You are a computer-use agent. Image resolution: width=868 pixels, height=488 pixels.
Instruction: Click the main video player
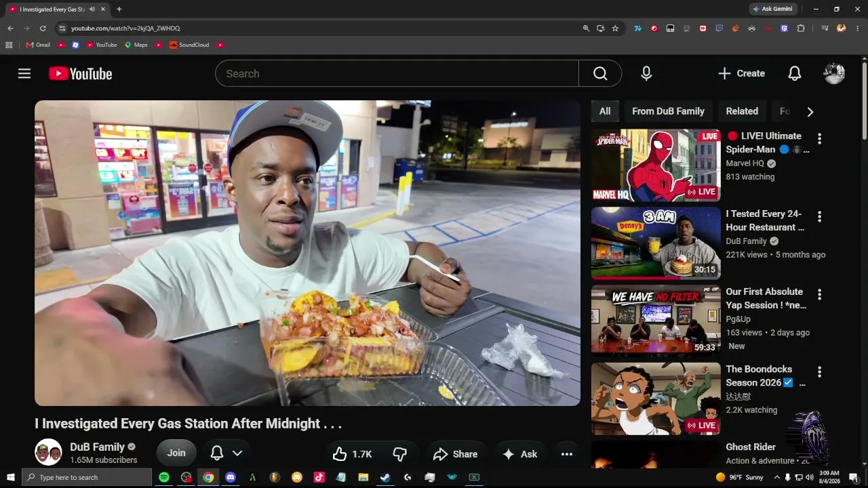coord(307,253)
